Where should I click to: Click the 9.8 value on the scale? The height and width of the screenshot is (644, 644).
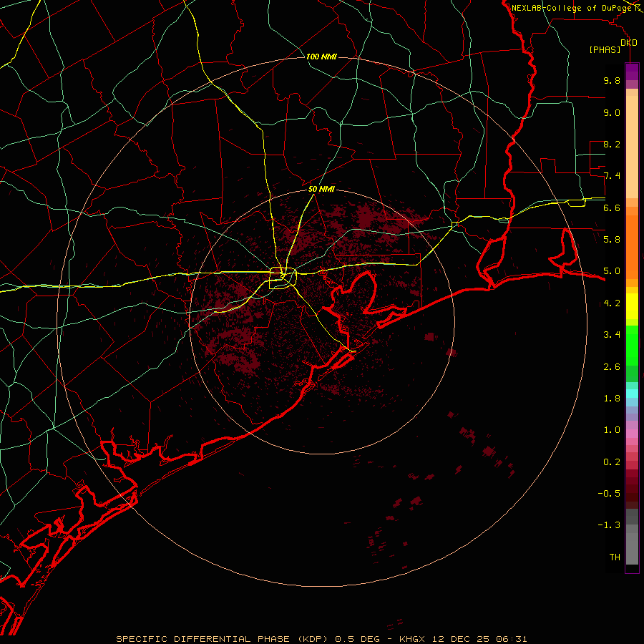click(x=612, y=80)
